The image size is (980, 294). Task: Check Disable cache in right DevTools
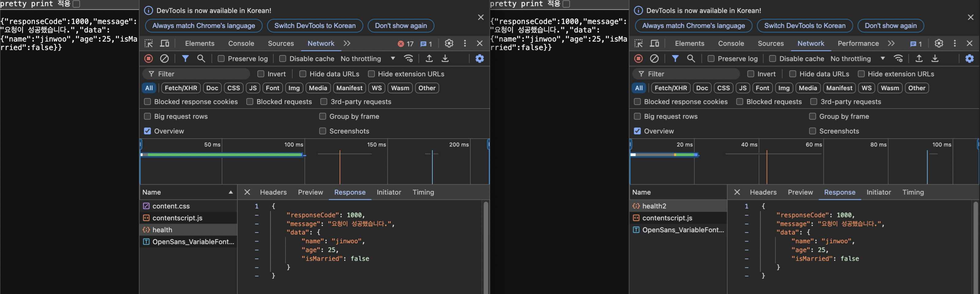click(772, 58)
